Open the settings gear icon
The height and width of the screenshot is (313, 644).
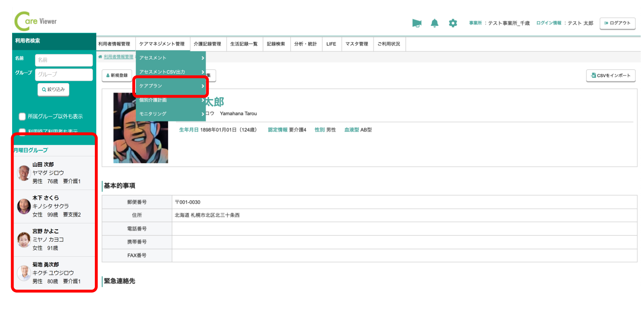(453, 23)
